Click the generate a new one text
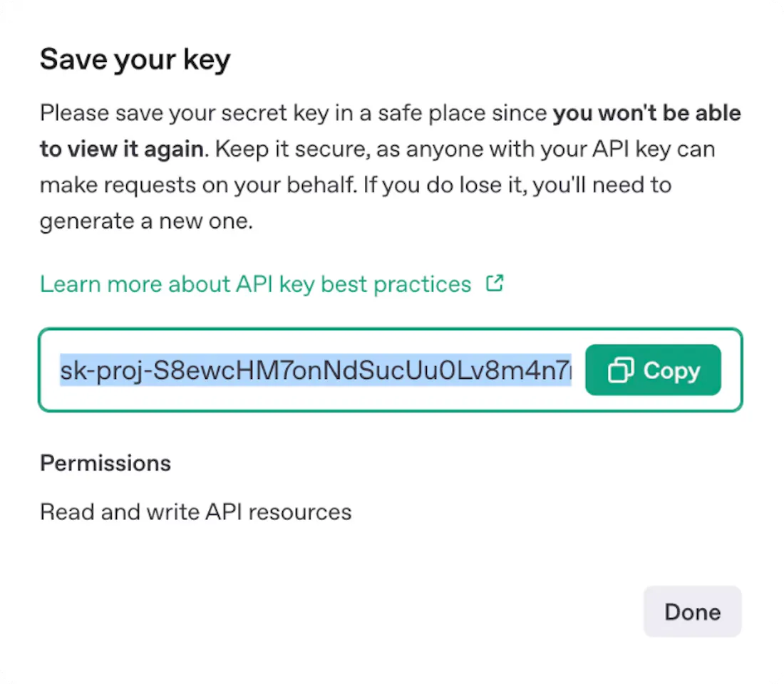The width and height of the screenshot is (784, 684). pyautogui.click(x=146, y=221)
